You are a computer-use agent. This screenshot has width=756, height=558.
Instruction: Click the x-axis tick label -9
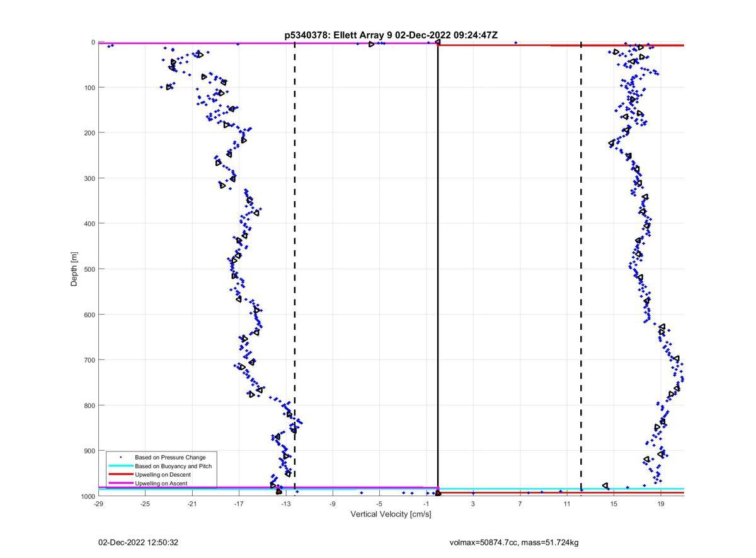click(x=333, y=504)
